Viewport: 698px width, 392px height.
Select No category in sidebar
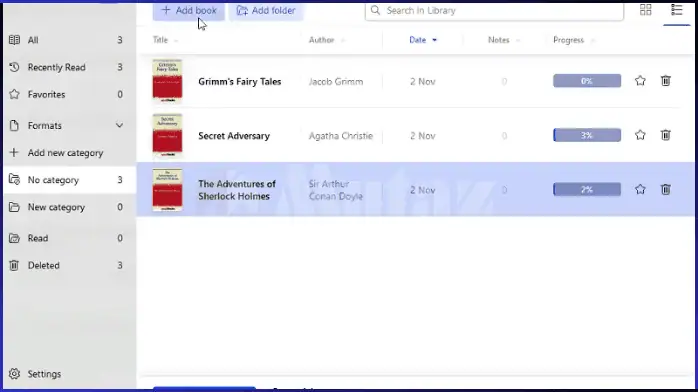click(69, 180)
